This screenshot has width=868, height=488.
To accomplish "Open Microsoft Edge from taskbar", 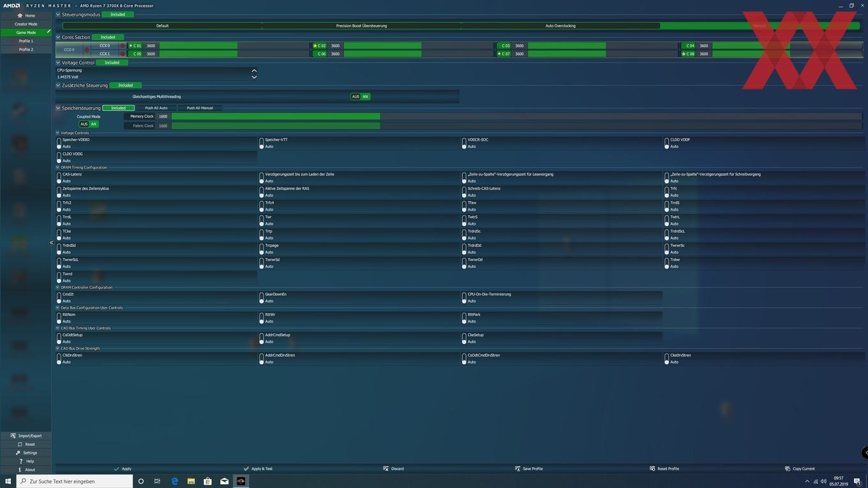I will [174, 481].
